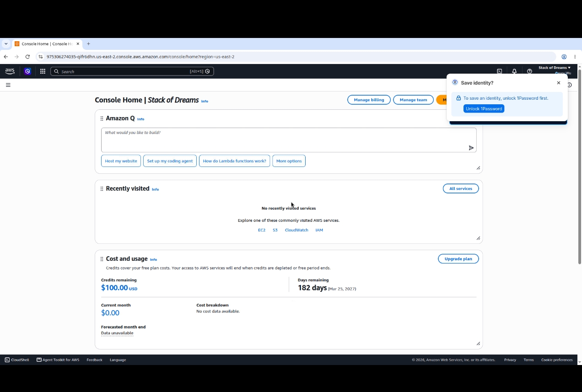582x392 pixels.
Task: Open the tab search dropdown arrow
Action: pyautogui.click(x=6, y=44)
